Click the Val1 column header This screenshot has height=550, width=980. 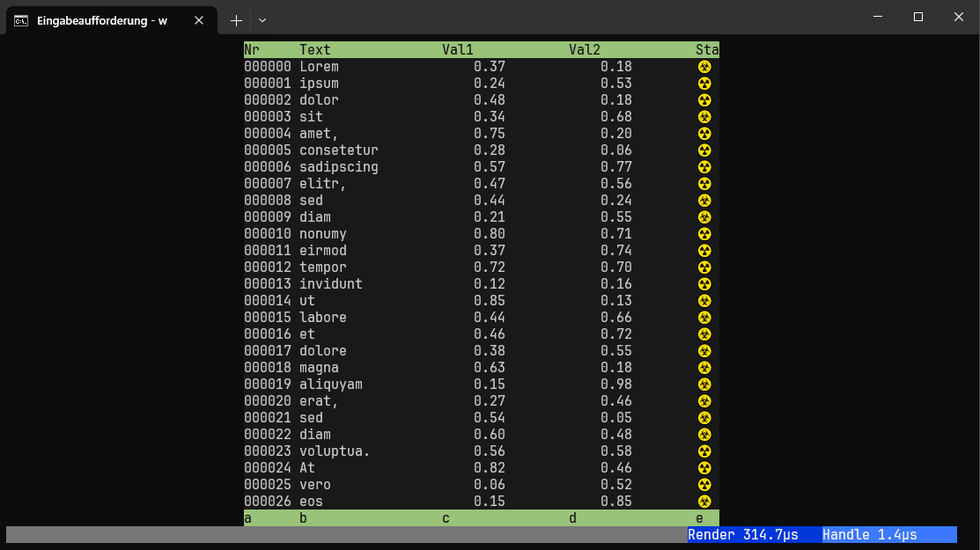(458, 50)
